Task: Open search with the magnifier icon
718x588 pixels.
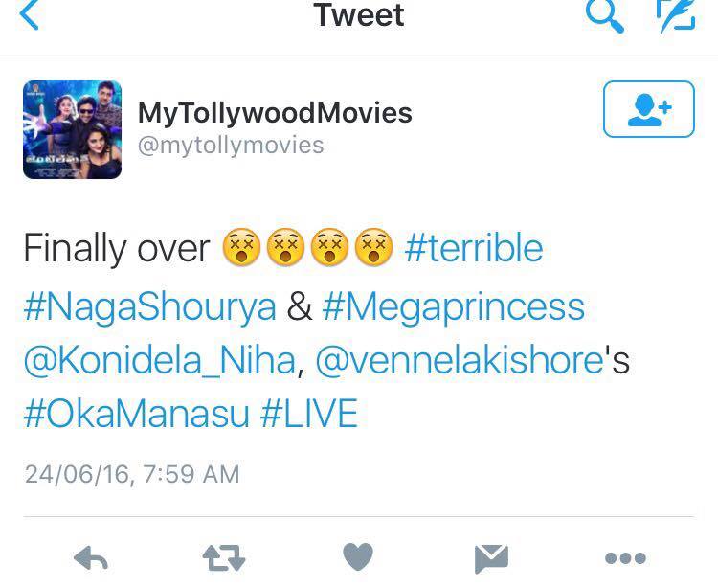Action: (x=605, y=15)
